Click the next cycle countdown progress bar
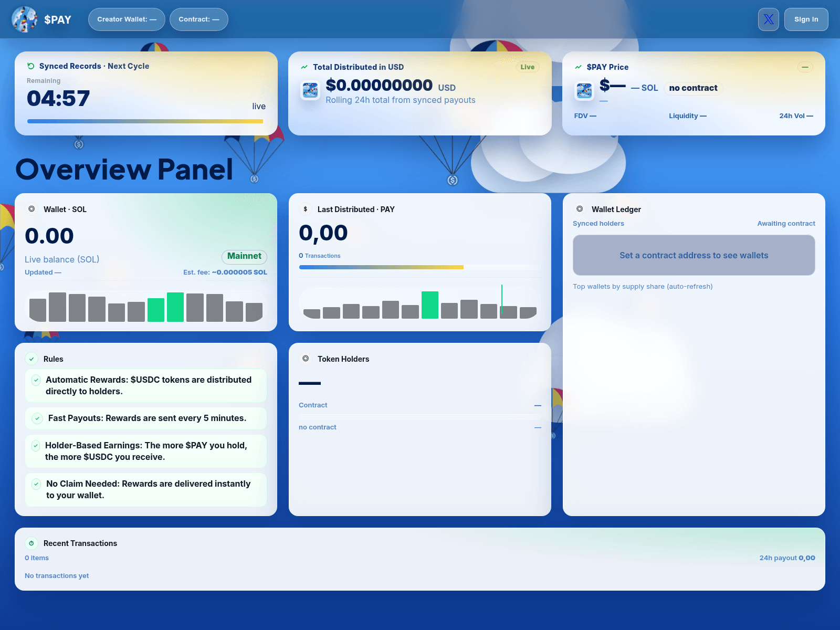Viewport: 840px width, 630px height. pos(145,121)
